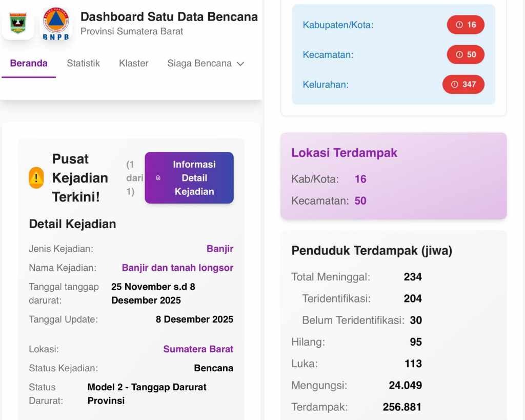Click alert icon in Kabupaten/Kota badge

tap(459, 25)
